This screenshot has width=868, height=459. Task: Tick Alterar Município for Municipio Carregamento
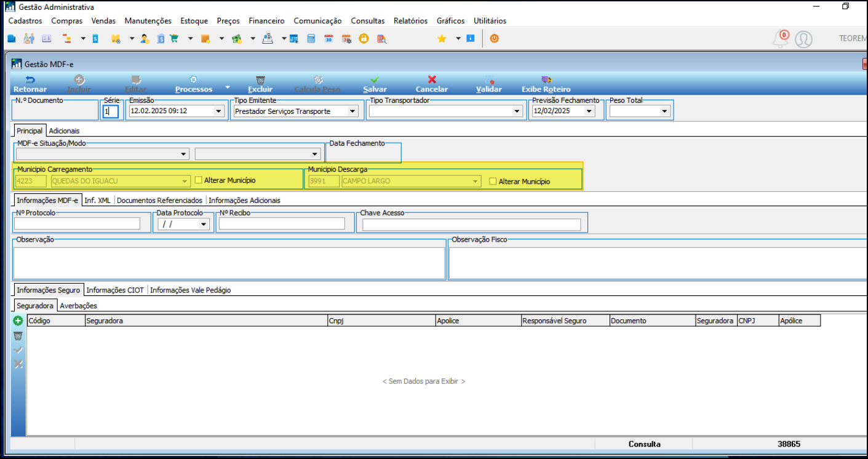tap(198, 180)
